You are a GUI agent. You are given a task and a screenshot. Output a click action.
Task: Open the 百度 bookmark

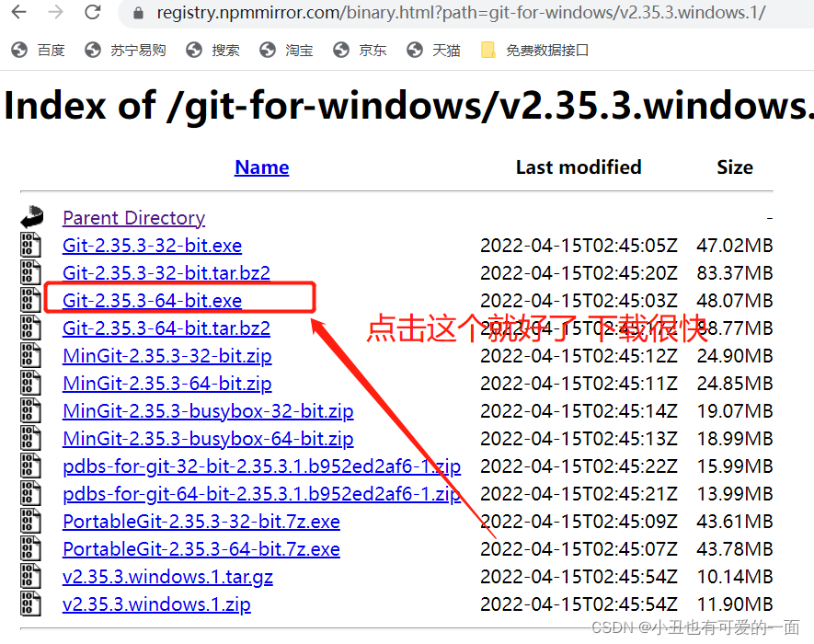[x=38, y=50]
